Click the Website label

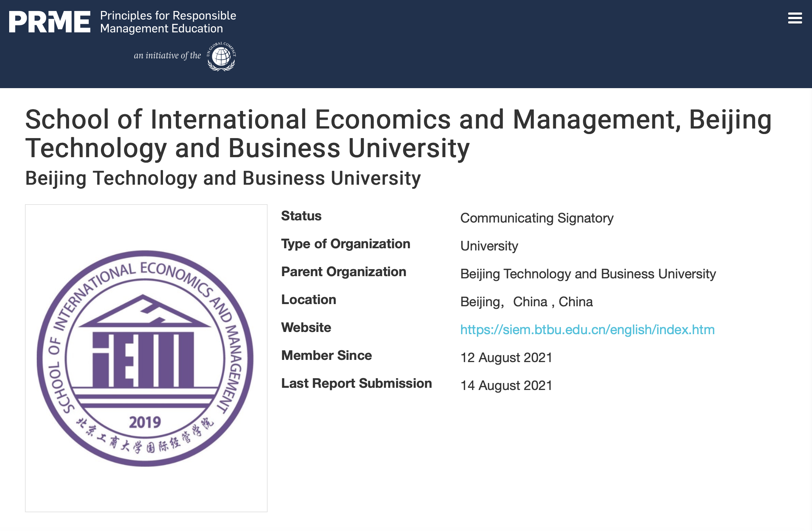click(x=306, y=328)
